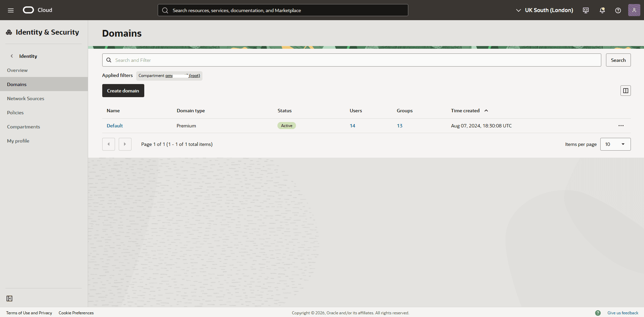Focus the global search resources bar
This screenshot has width=644, height=317.
pos(283,10)
